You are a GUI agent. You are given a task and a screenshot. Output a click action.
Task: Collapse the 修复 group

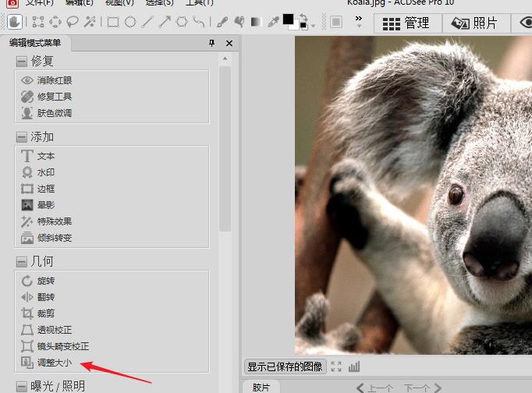(22, 62)
